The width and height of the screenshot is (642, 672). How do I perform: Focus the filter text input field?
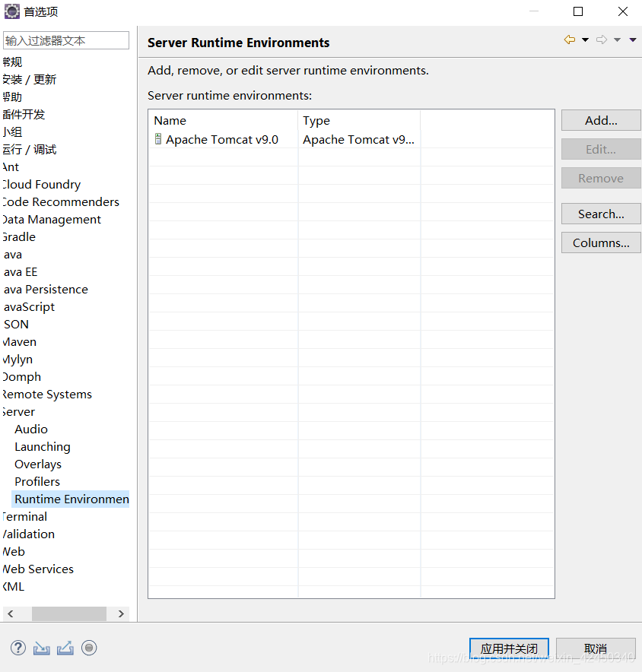tap(66, 40)
